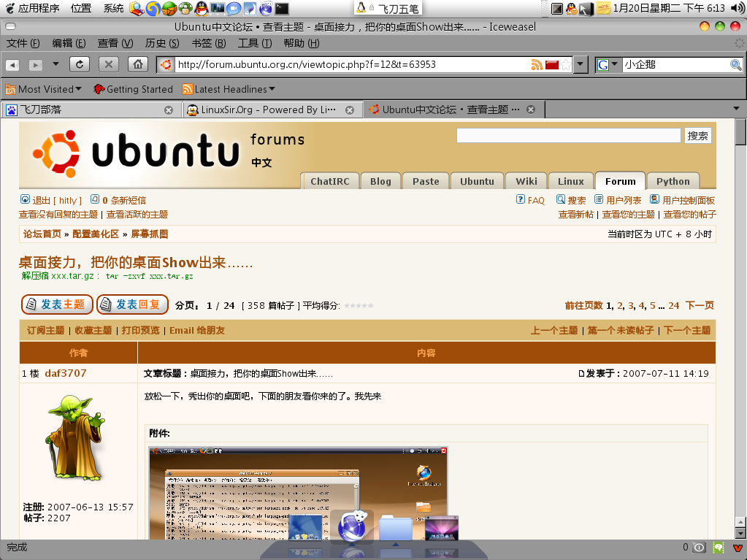Open the Wiki forum navigation tab
This screenshot has height=560, width=747.
click(526, 181)
